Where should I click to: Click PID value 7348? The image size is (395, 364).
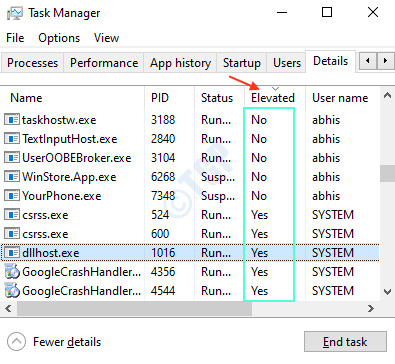163,196
